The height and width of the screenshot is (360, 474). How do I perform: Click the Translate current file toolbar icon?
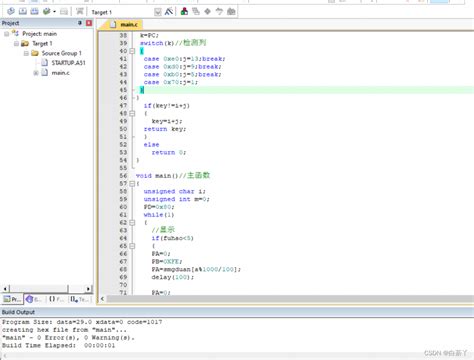coord(11,11)
